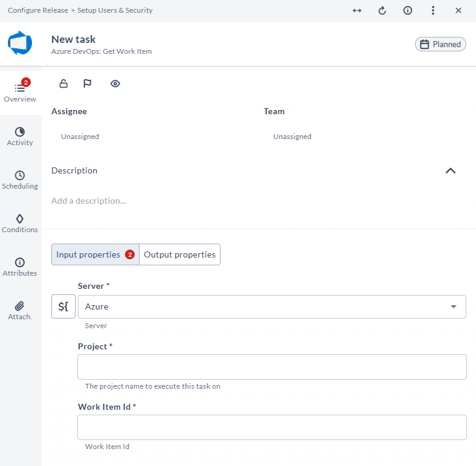Click the expand width double-arrow icon

[356, 11]
